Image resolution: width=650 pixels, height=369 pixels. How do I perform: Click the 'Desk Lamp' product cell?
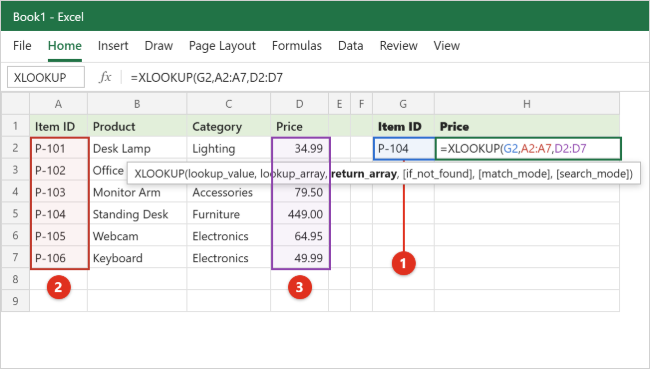coord(137,148)
